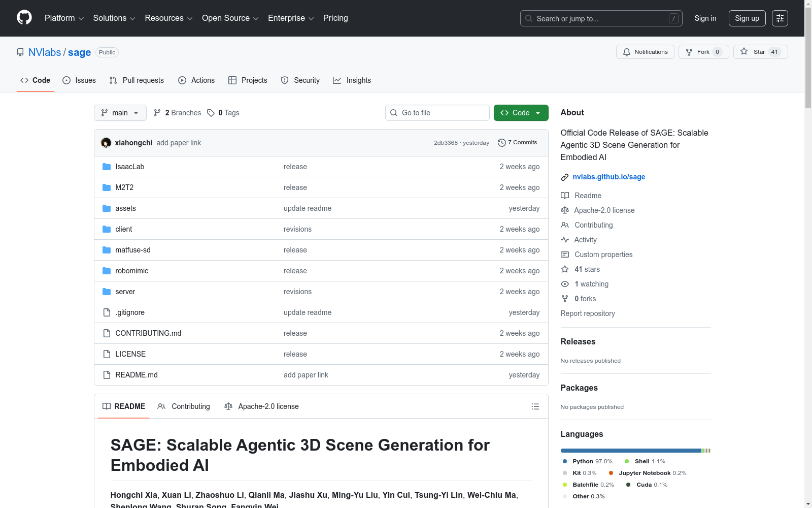Screen dimensions: 812x508
Task: Open the appearance settings icon button in header
Action: coord(780,18)
